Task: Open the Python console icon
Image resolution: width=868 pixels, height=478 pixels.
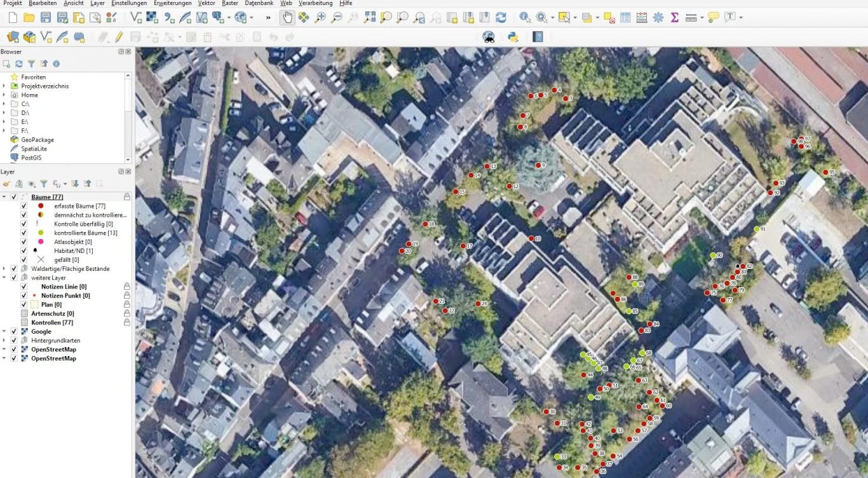Action: coord(513,37)
